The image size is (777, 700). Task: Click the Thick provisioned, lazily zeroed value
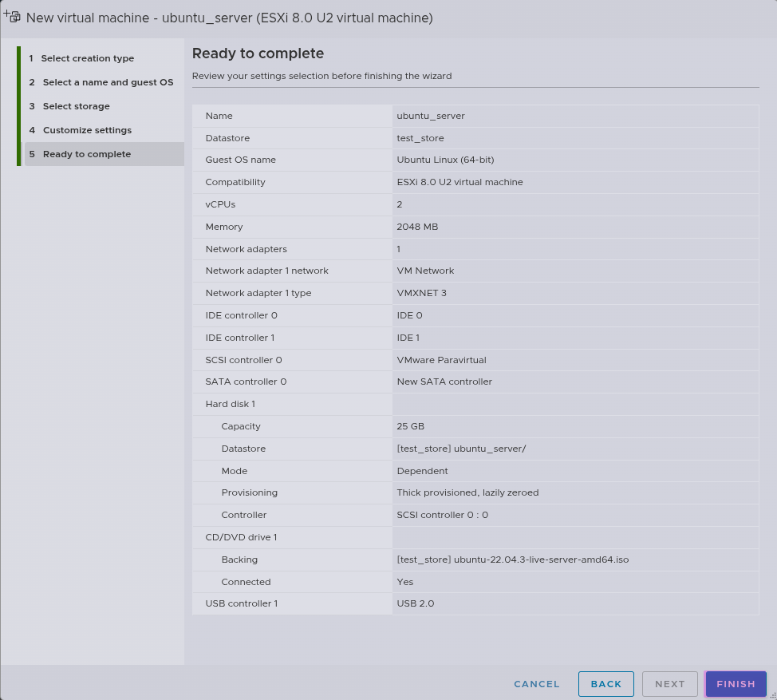point(467,492)
